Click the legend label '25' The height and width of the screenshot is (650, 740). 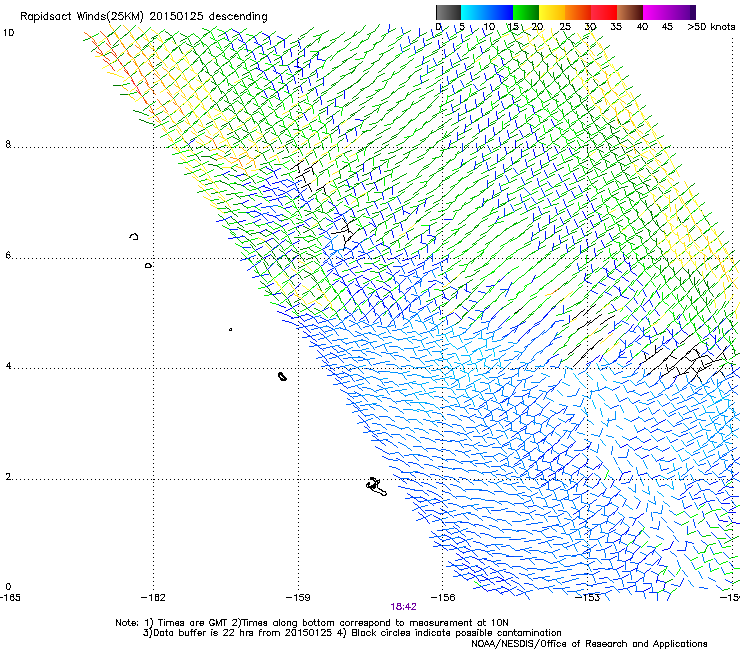[565, 26]
